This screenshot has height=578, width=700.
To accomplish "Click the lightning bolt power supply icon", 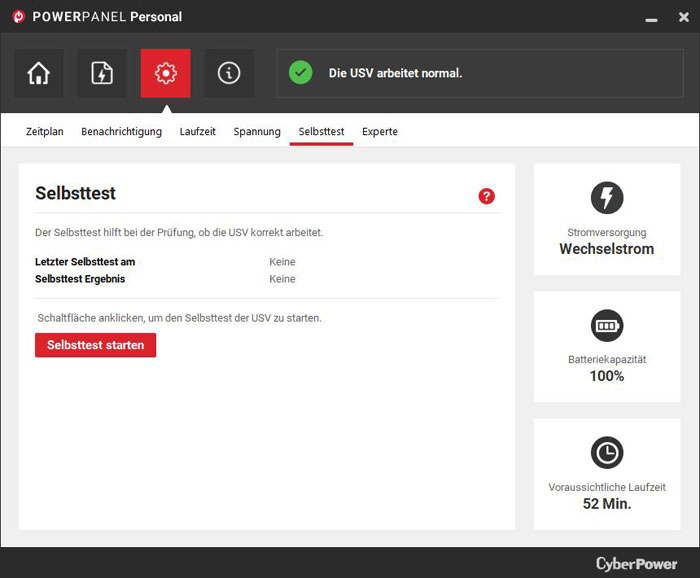I will 607,198.
